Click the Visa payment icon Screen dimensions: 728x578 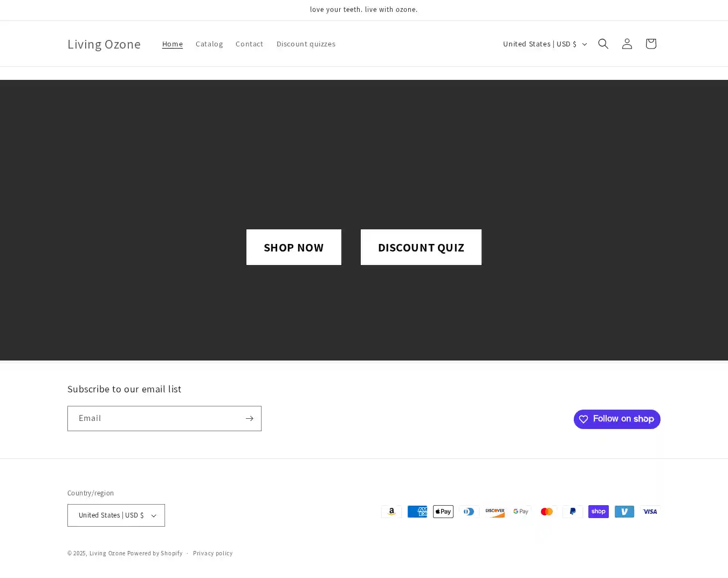(650, 512)
